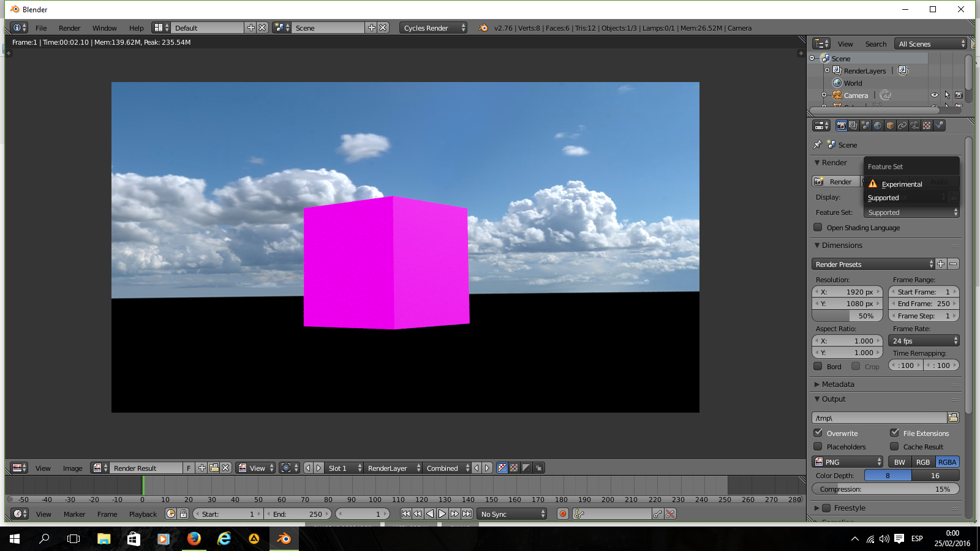The image size is (980, 551).
Task: Uncheck the Overwrite checkbox
Action: tap(818, 433)
